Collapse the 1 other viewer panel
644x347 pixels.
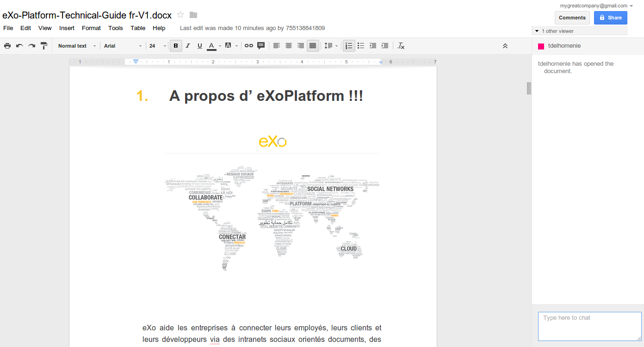coord(579,31)
